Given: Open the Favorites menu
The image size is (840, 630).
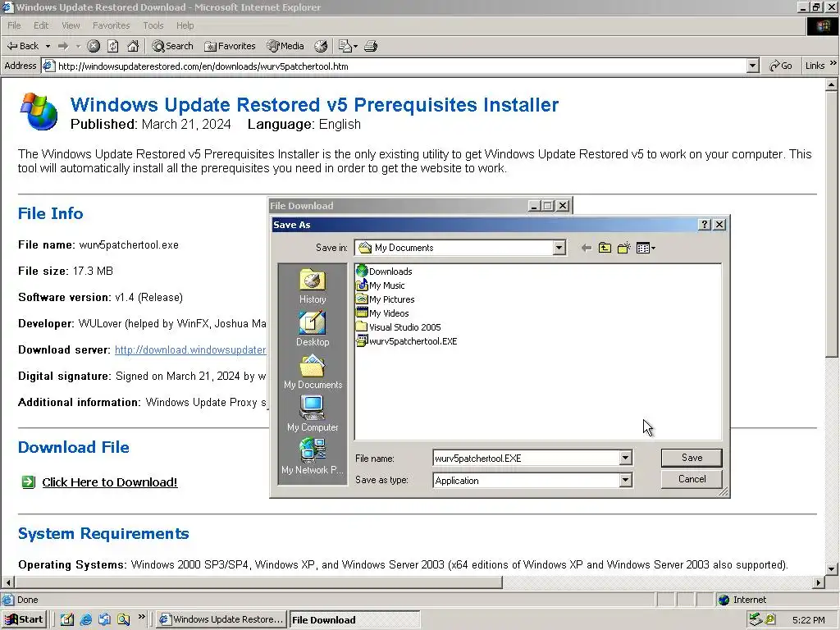Looking at the screenshot, I should click(x=111, y=25).
